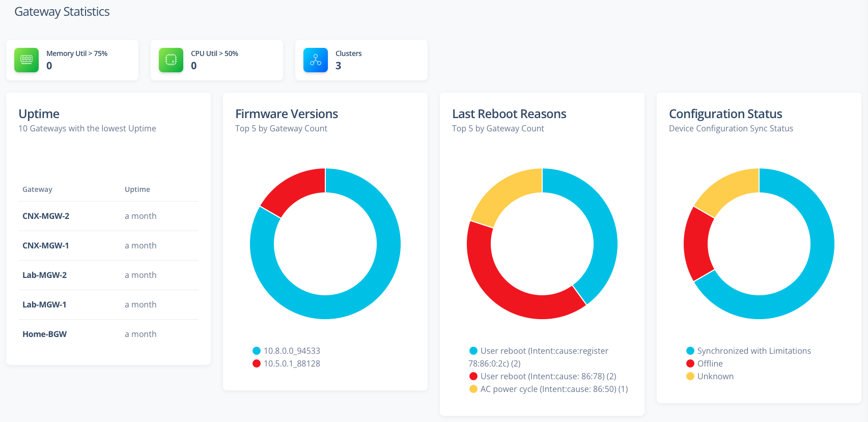The width and height of the screenshot is (868, 422).
Task: Open the CNX-MGW-2 gateway row
Action: [46, 216]
